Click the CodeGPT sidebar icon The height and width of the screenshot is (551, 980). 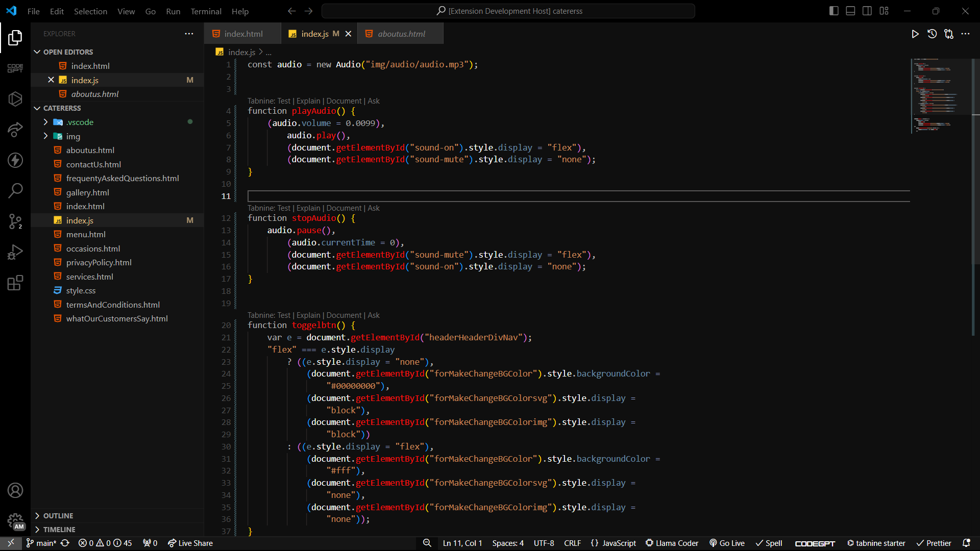coord(15,68)
